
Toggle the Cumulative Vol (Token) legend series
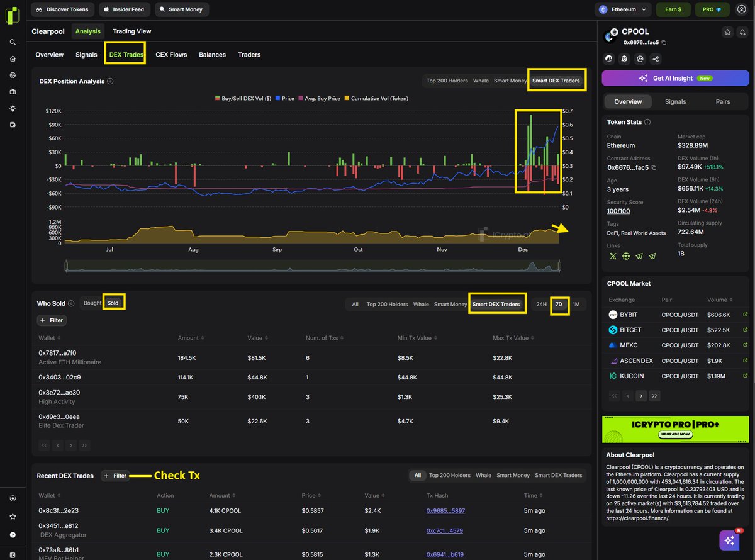(376, 98)
